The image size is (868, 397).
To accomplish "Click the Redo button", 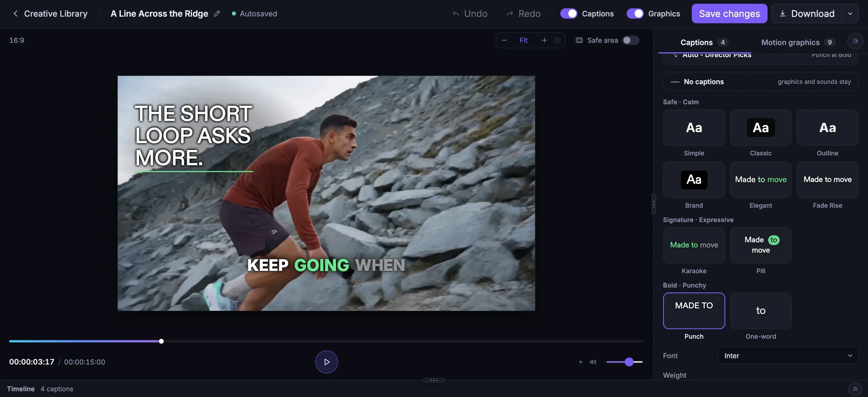I will (x=523, y=14).
